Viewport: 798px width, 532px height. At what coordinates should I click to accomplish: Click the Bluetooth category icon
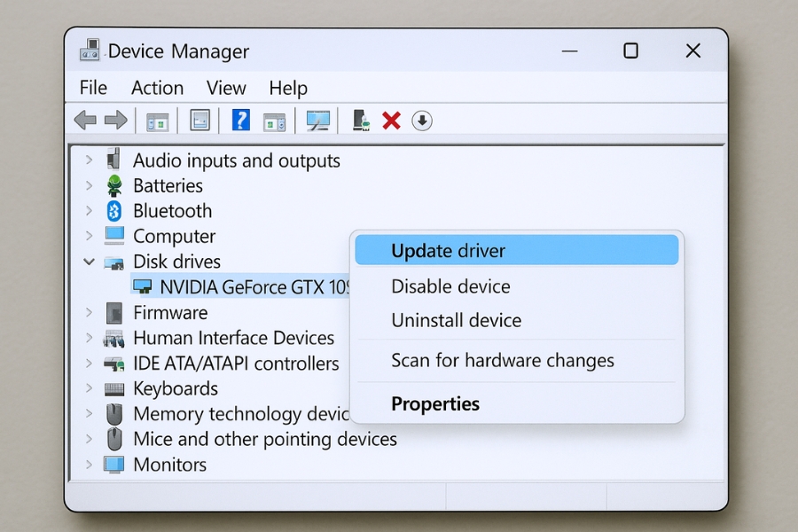click(x=114, y=211)
